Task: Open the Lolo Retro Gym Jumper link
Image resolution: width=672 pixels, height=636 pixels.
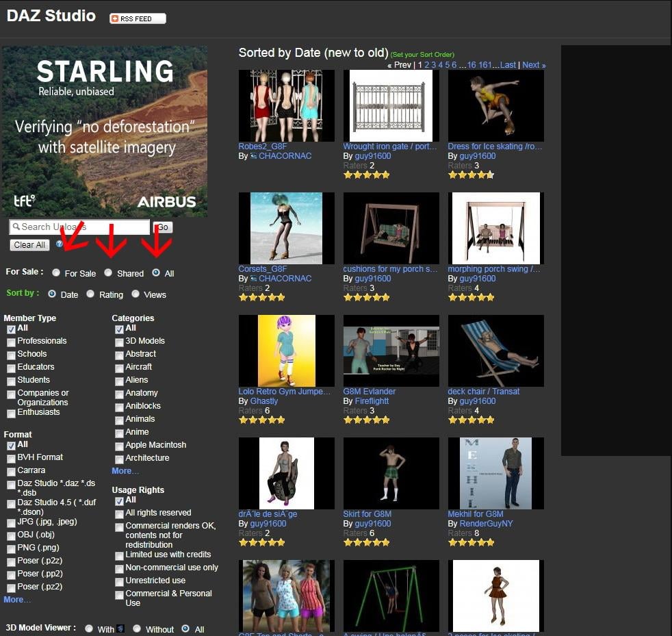Action: [x=285, y=392]
